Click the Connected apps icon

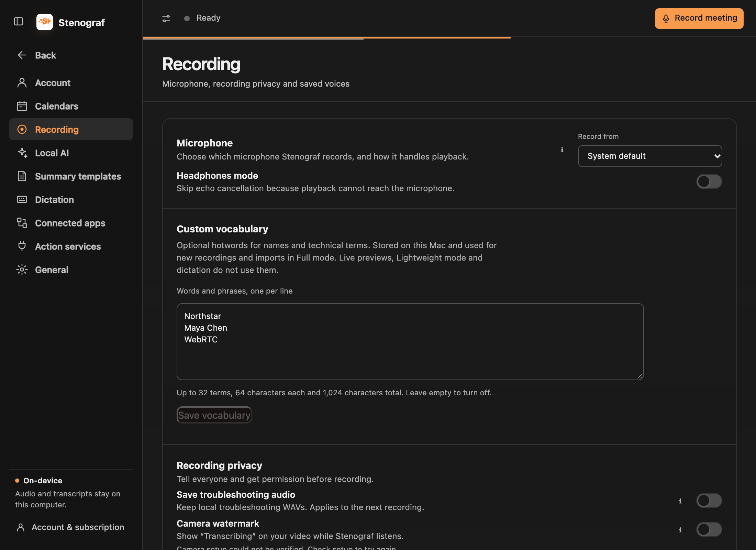coord(22,223)
